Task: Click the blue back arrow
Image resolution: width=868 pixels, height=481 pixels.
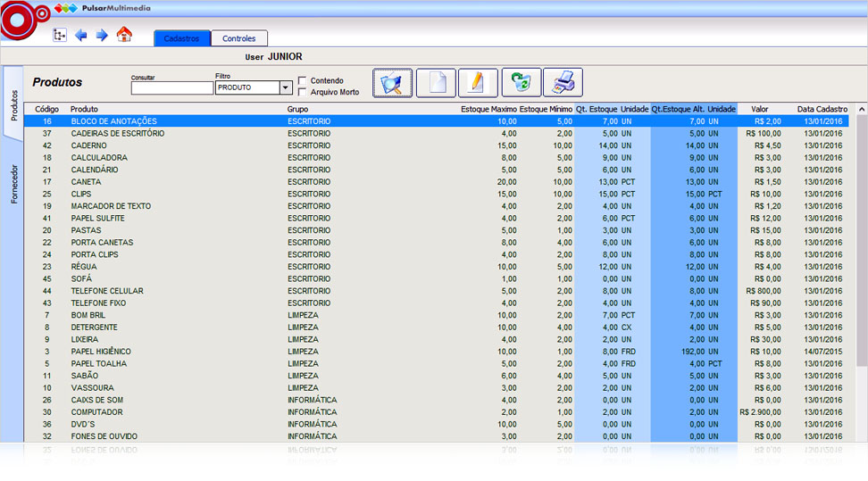Action: [81, 36]
